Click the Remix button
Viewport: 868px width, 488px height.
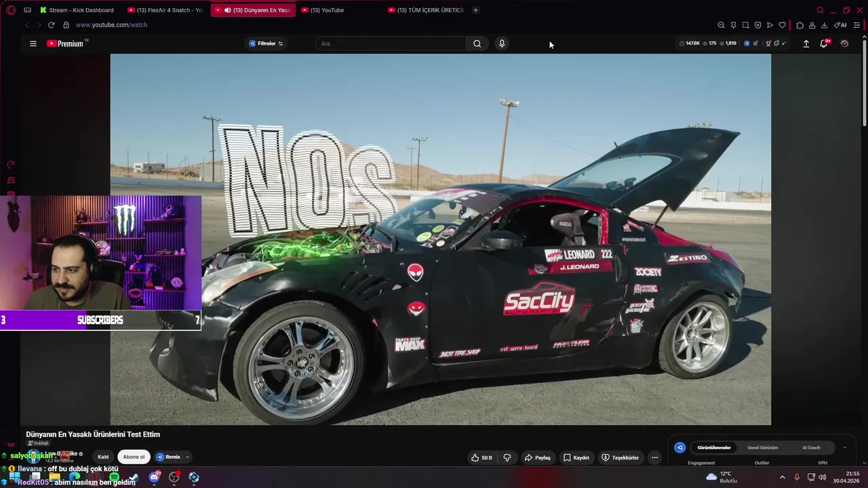point(168,457)
